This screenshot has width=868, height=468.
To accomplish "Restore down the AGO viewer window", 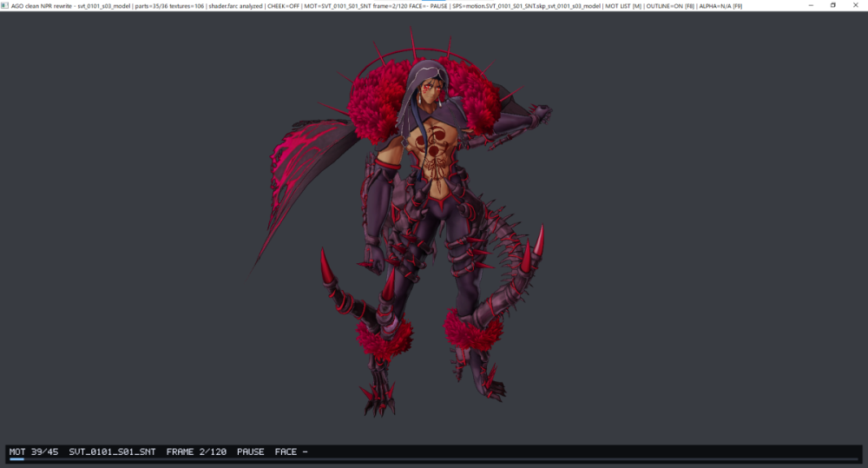I will pyautogui.click(x=832, y=5).
